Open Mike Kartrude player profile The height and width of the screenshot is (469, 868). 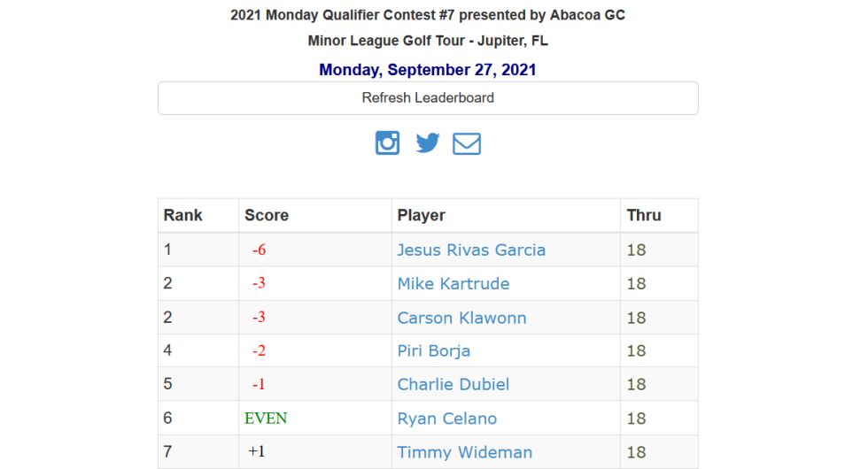(453, 284)
